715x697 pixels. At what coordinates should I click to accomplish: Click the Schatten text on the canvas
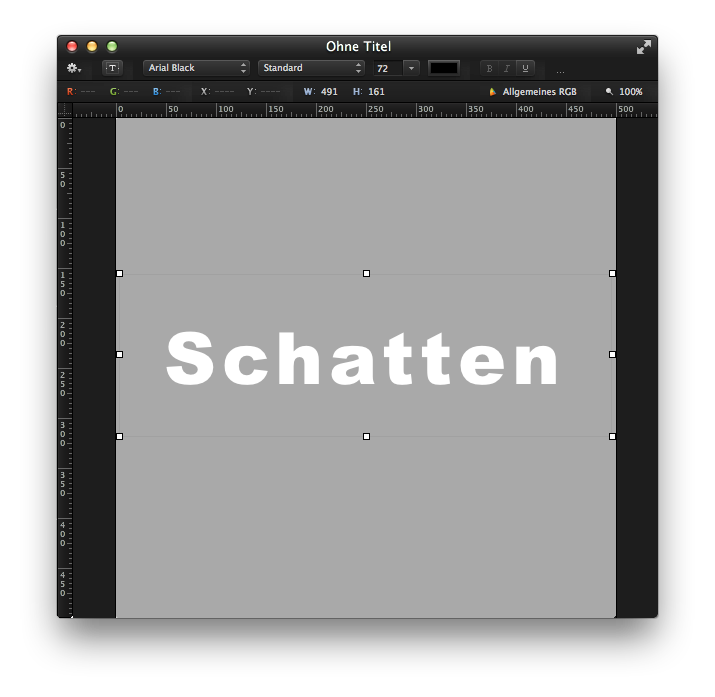point(363,359)
